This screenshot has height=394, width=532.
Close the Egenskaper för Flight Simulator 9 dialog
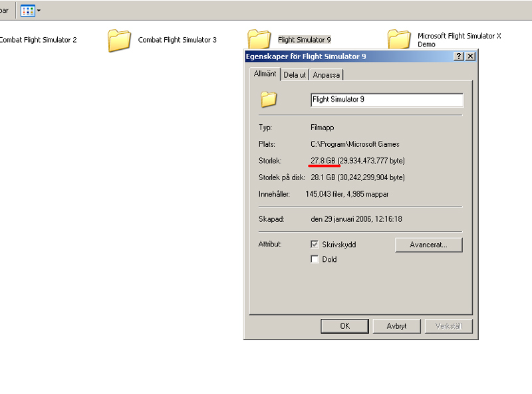[470, 56]
